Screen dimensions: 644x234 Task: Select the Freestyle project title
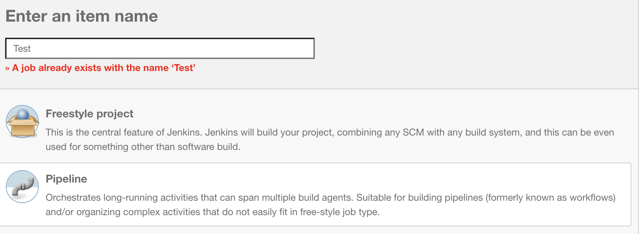click(x=90, y=114)
